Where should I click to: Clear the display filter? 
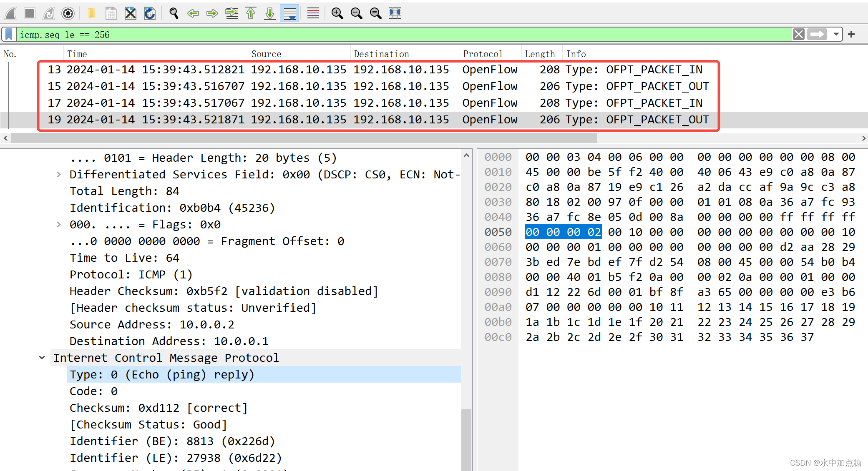pos(798,35)
